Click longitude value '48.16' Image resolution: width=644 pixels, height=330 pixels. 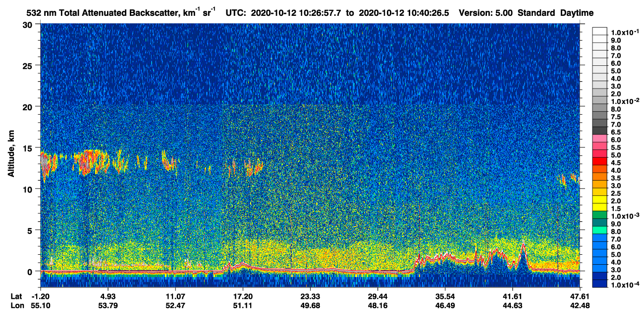[377, 305]
